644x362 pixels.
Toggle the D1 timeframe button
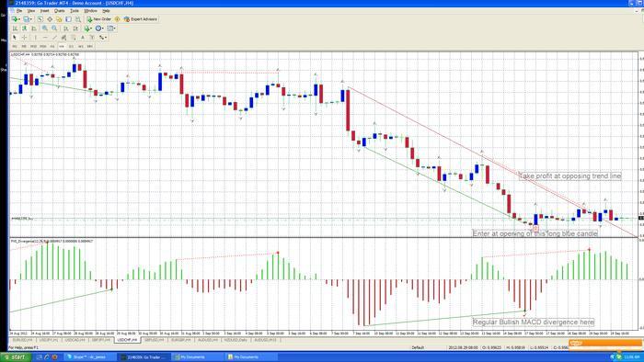click(71, 46)
